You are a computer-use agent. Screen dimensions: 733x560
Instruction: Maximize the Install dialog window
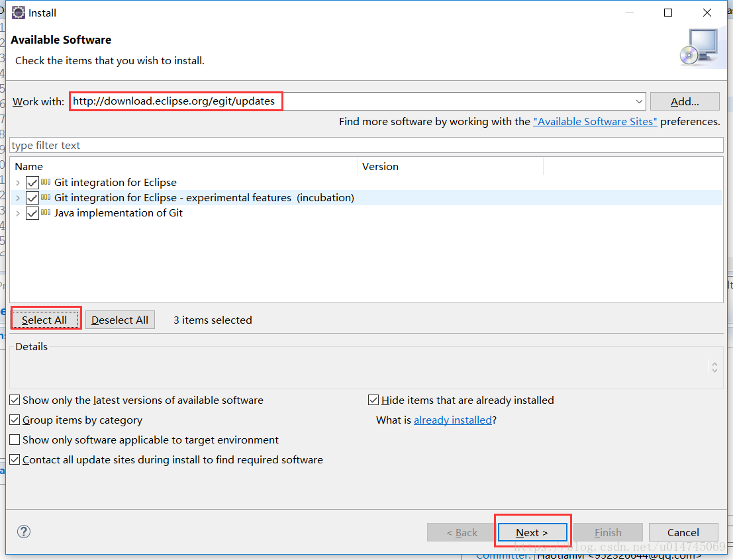(668, 13)
